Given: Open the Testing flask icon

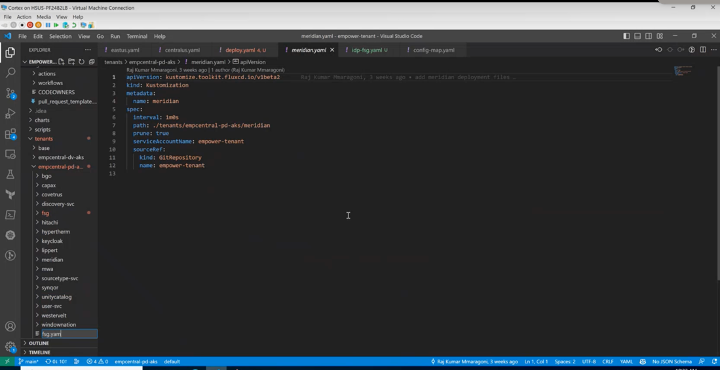Looking at the screenshot, I should pos(10,174).
